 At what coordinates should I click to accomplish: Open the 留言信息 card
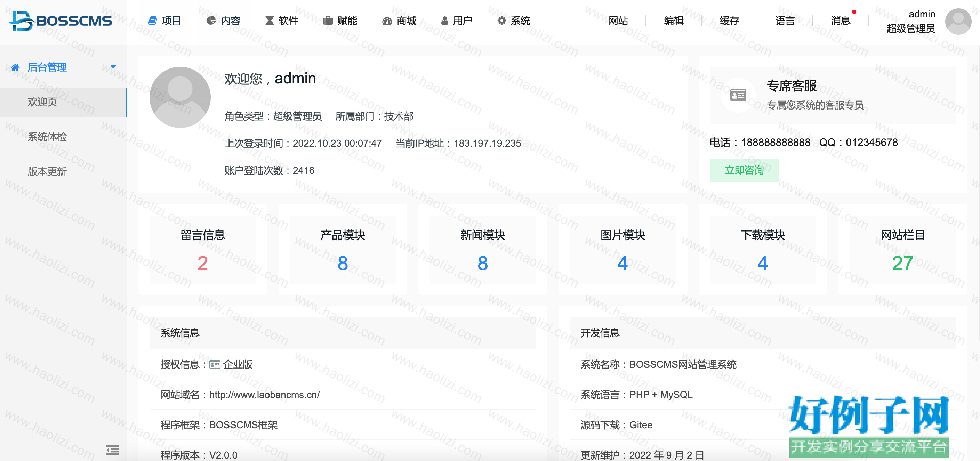203,250
